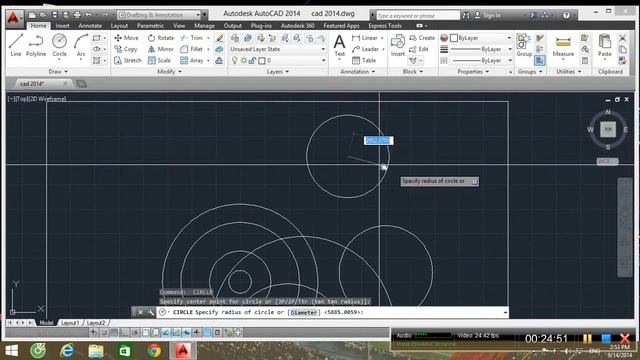Select the Line drawing tool

16,45
